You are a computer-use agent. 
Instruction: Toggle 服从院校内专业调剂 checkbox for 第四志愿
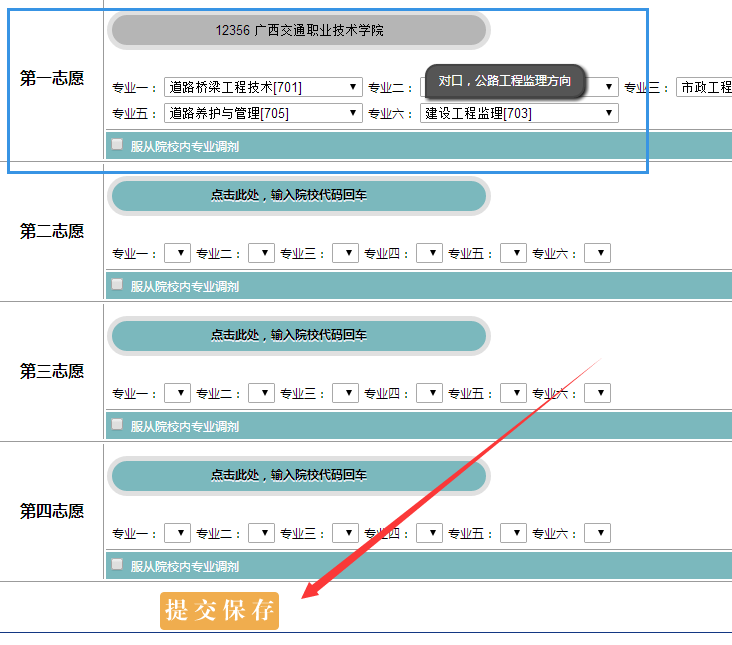tap(118, 565)
